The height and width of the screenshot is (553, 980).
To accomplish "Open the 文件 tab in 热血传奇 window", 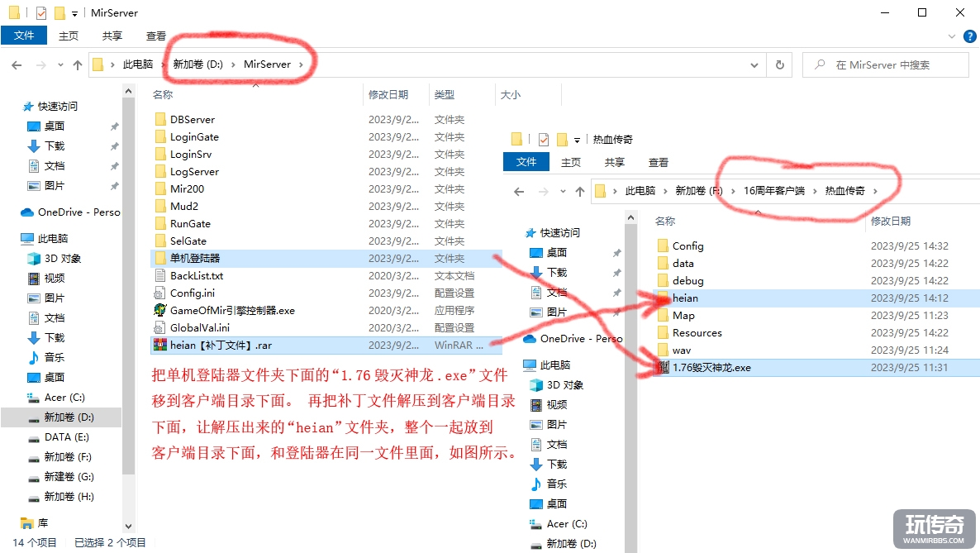I will point(526,162).
